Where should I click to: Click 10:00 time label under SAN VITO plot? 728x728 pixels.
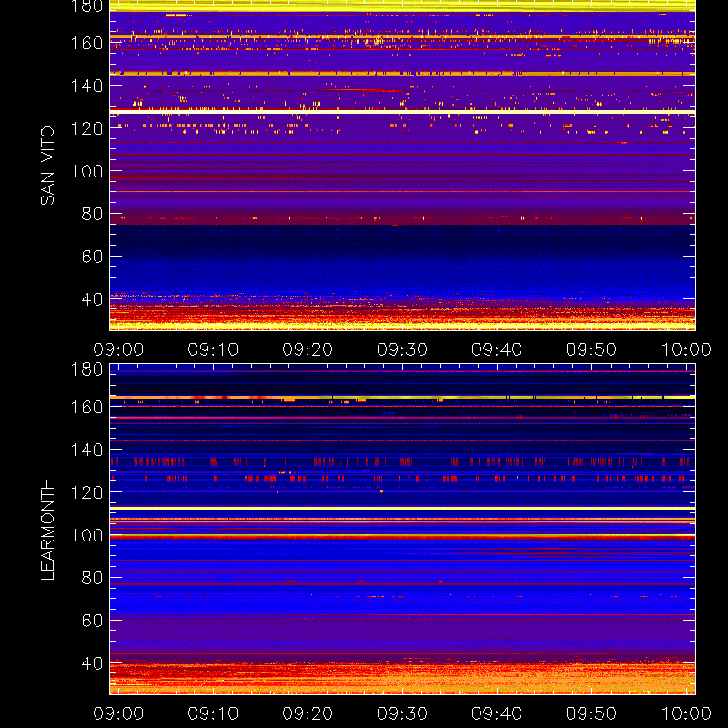pyautogui.click(x=686, y=349)
